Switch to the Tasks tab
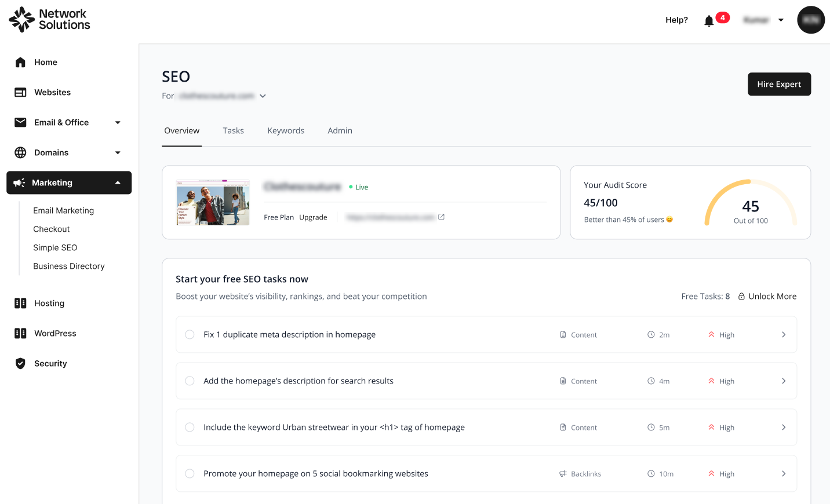The image size is (830, 504). 233,131
